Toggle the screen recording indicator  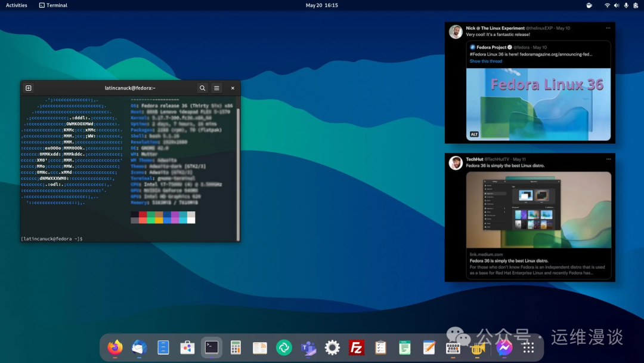[x=589, y=5]
